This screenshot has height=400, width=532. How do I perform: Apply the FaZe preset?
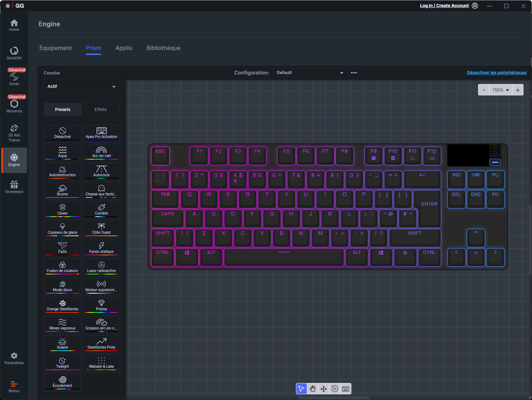tap(62, 248)
